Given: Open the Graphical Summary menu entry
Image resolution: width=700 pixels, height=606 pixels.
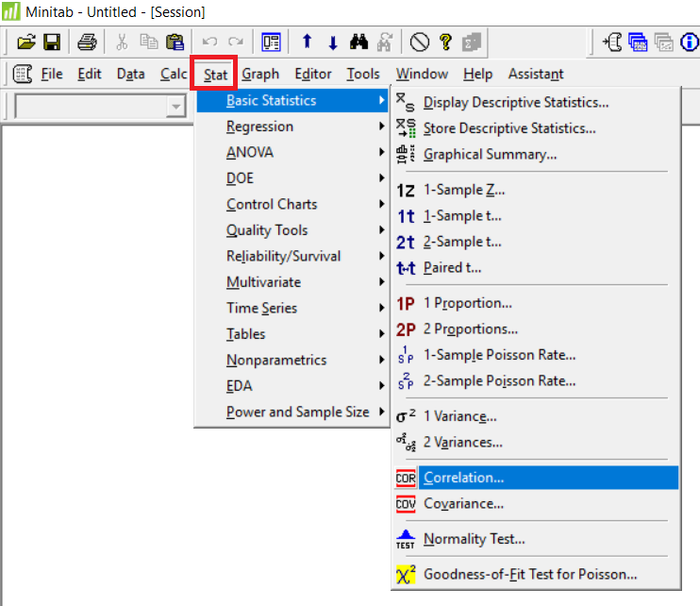Looking at the screenshot, I should click(490, 154).
